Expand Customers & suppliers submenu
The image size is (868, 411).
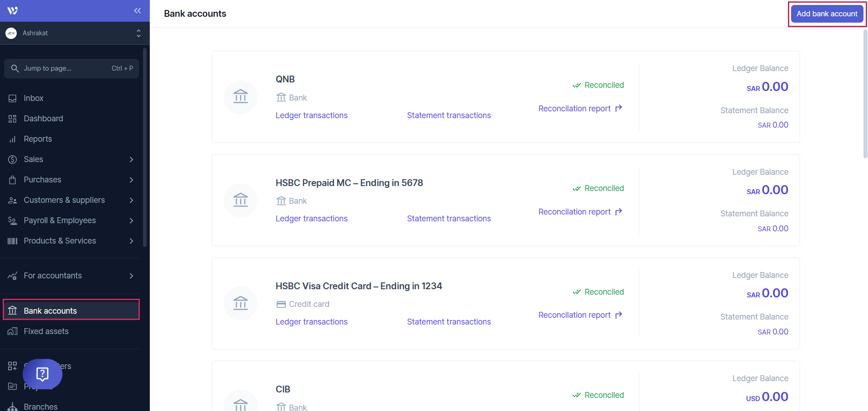pyautogui.click(x=131, y=200)
